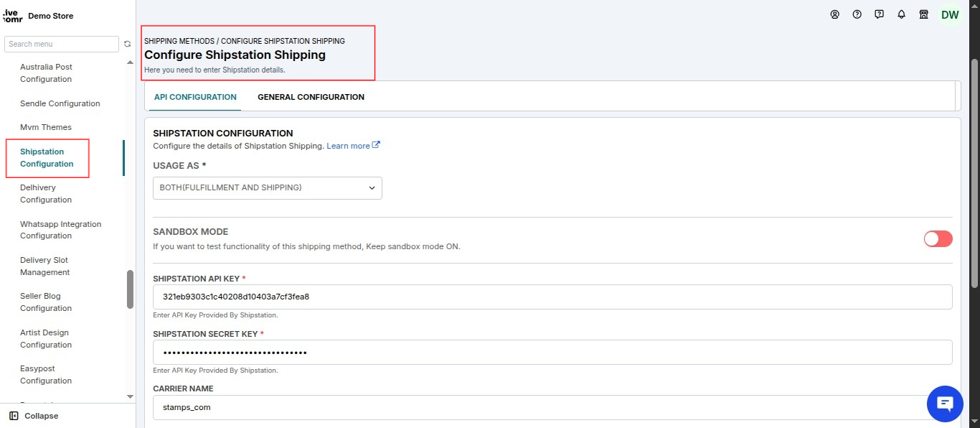Screen dimensions: 980x428
Task: Refresh the sidebar menu with reload icon
Action: pos(127,45)
